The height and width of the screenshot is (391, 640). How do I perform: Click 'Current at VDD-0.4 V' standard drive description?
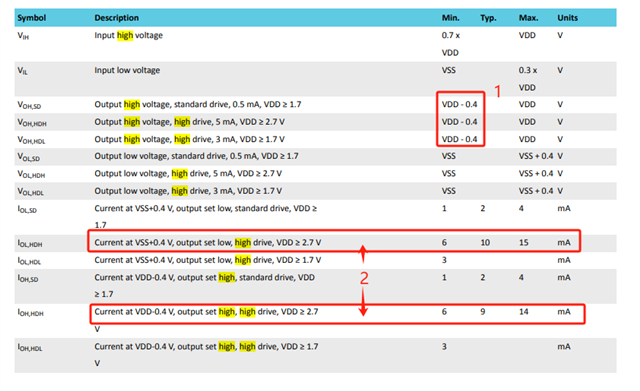click(204, 285)
